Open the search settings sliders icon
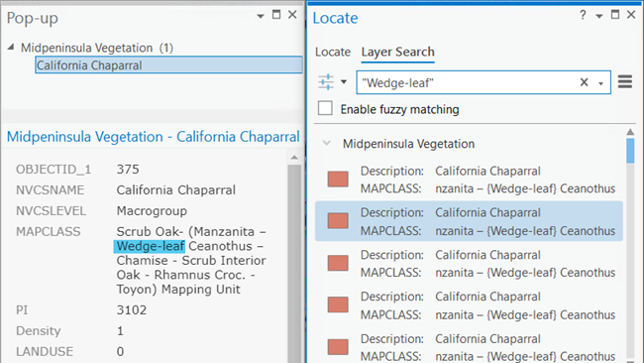This screenshot has height=363, width=644. 326,81
